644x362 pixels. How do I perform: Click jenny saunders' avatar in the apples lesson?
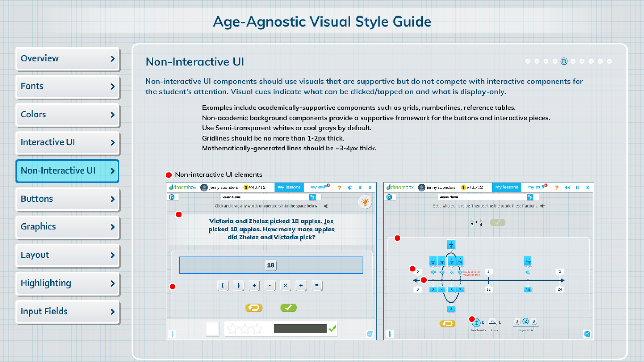point(204,187)
